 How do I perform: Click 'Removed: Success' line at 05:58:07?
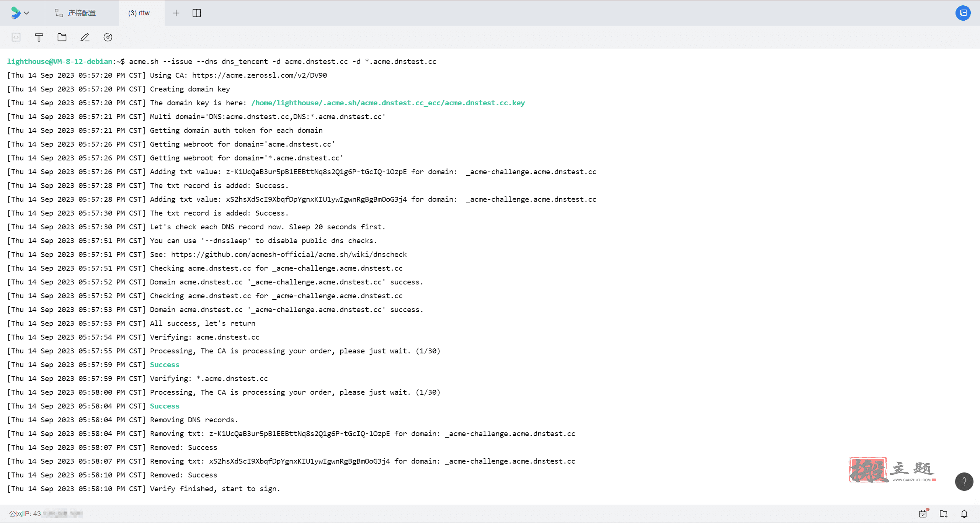(x=112, y=447)
